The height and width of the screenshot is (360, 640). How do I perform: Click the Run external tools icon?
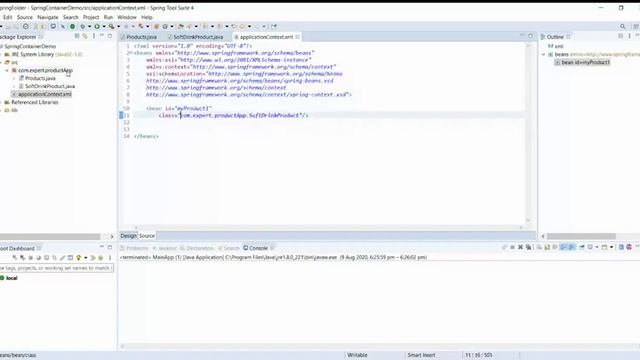click(111, 27)
